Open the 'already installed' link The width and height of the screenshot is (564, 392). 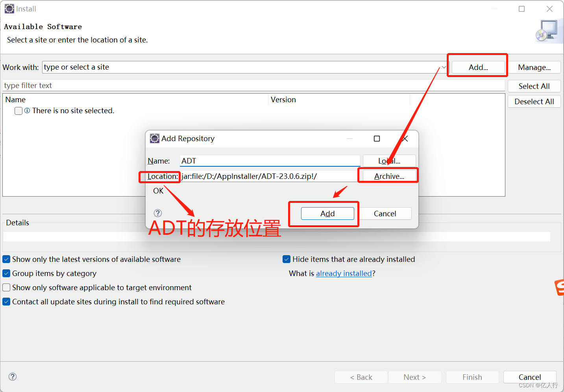click(x=344, y=273)
